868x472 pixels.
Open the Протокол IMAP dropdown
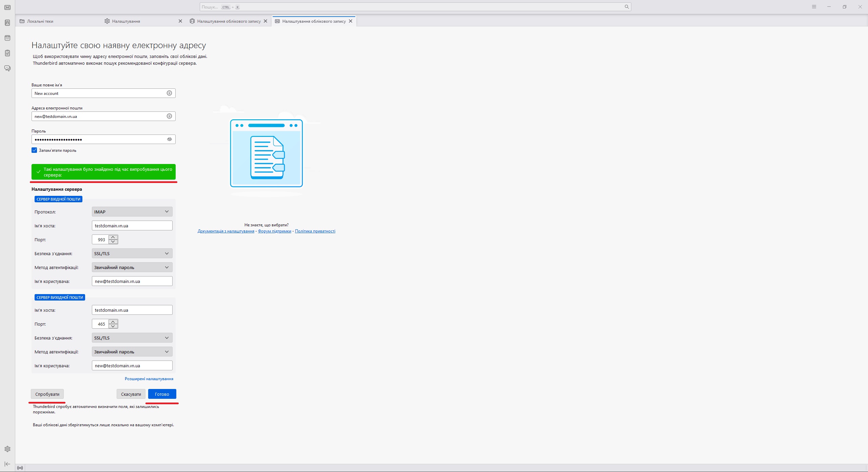[x=132, y=212]
